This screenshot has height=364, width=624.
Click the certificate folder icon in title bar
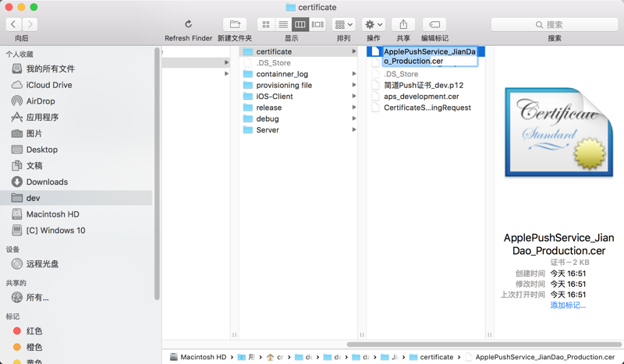[291, 7]
